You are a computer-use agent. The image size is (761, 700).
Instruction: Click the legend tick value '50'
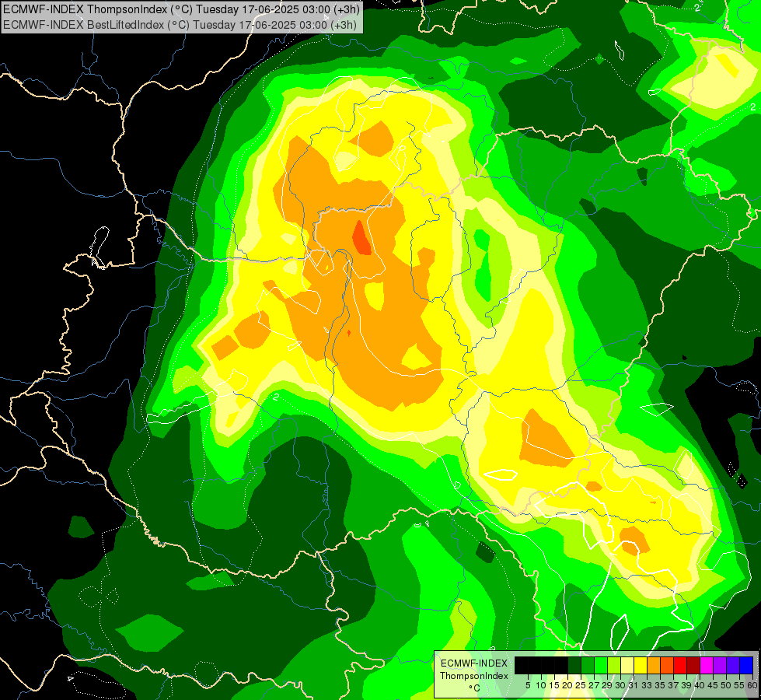[726, 685]
